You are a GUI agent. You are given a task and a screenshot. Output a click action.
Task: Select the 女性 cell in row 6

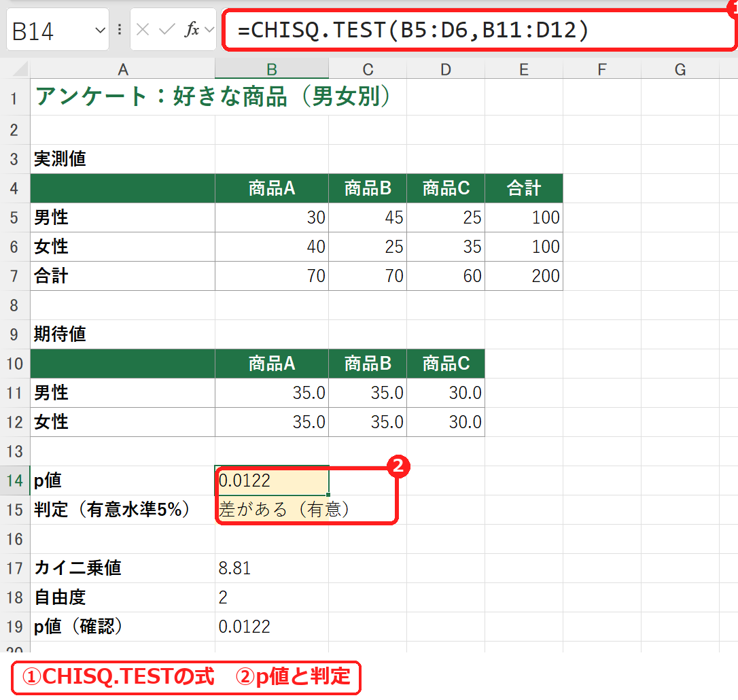click(x=123, y=247)
